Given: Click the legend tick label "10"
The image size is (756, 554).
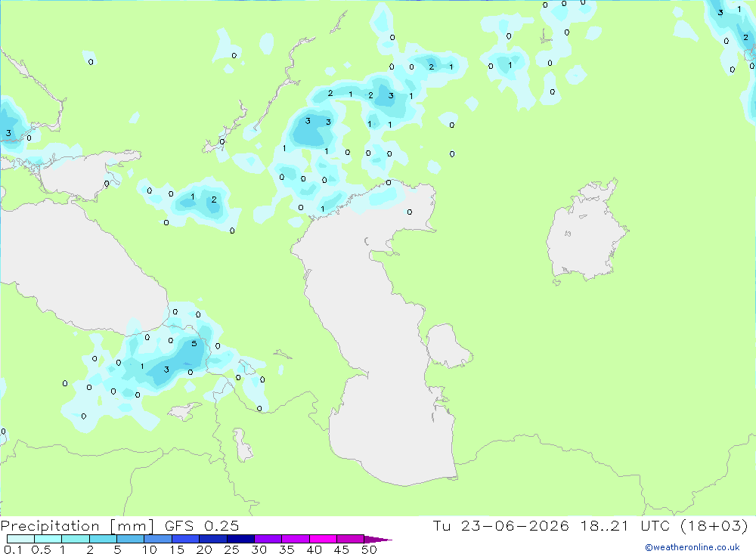Looking at the screenshot, I should [150, 549].
